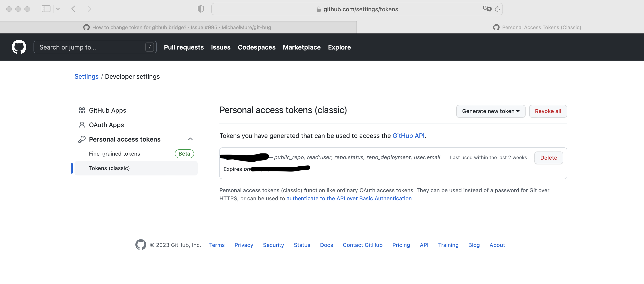The width and height of the screenshot is (644, 284).
Task: Click the Personal access tokens key icon
Action: click(82, 139)
